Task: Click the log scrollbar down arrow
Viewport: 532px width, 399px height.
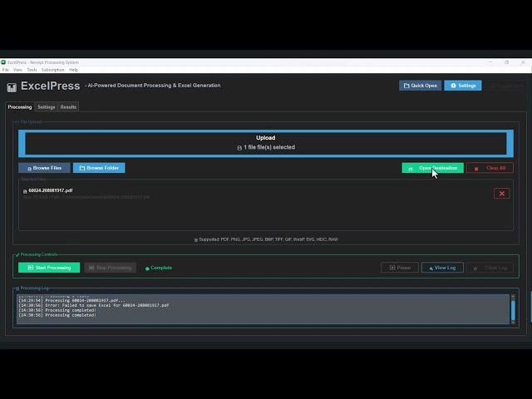Action: tap(513, 322)
